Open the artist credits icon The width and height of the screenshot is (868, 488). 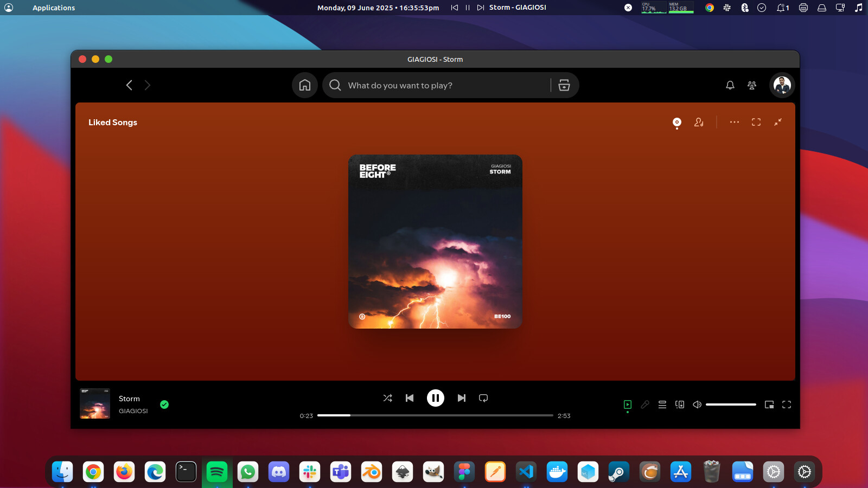click(x=699, y=123)
